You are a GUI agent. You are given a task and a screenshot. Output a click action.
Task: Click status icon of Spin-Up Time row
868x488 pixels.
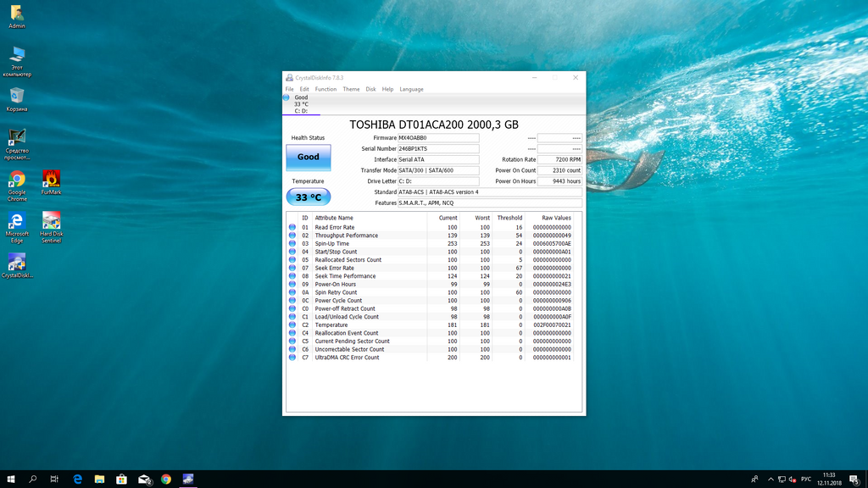coord(292,243)
